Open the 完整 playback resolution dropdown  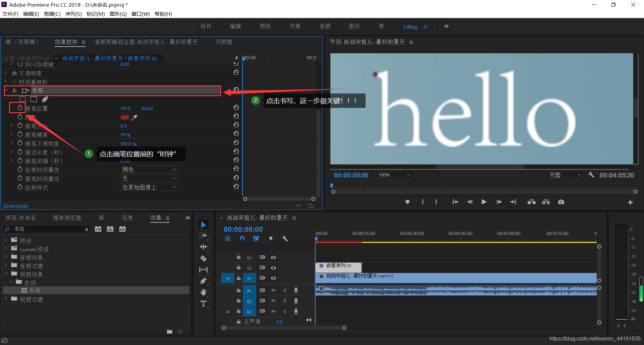point(565,175)
